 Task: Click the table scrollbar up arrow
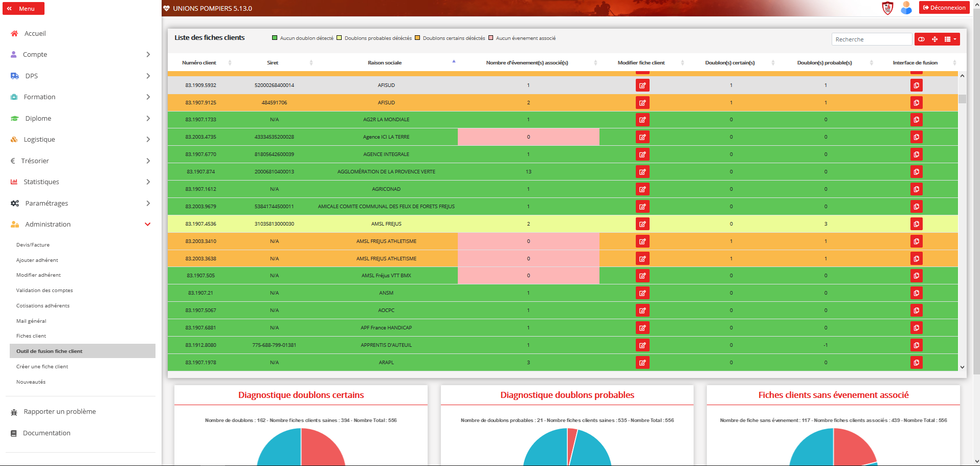(962, 76)
